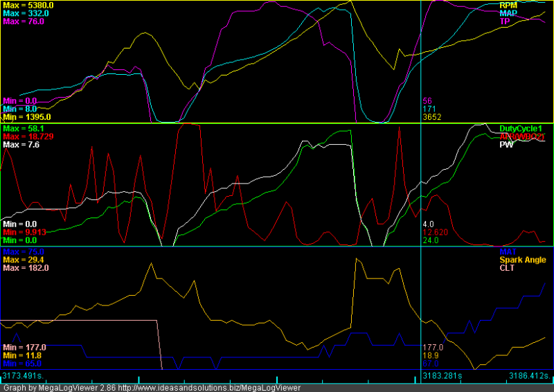The image size is (554, 392).
Task: Select the green 'Min = 0.0' duty cycle value
Action: click(20, 241)
